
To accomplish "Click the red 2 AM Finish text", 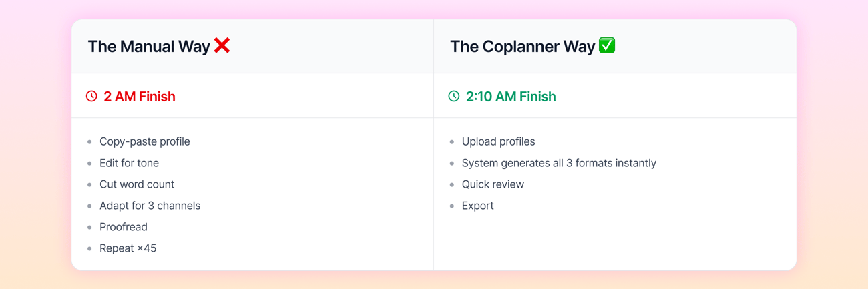I will tap(139, 97).
